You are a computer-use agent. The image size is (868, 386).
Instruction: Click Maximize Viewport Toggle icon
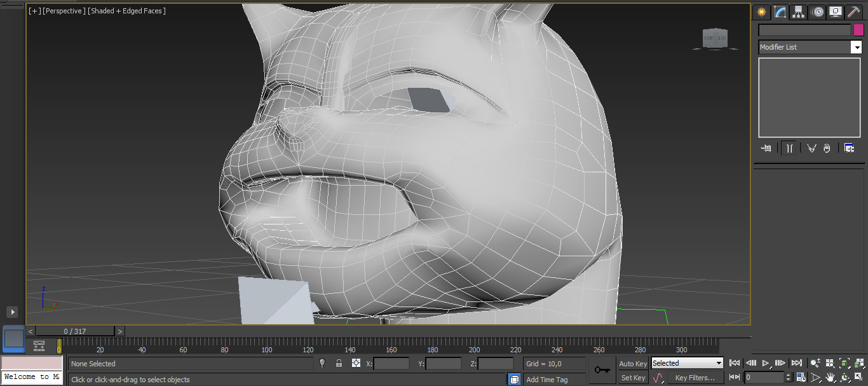[859, 378]
